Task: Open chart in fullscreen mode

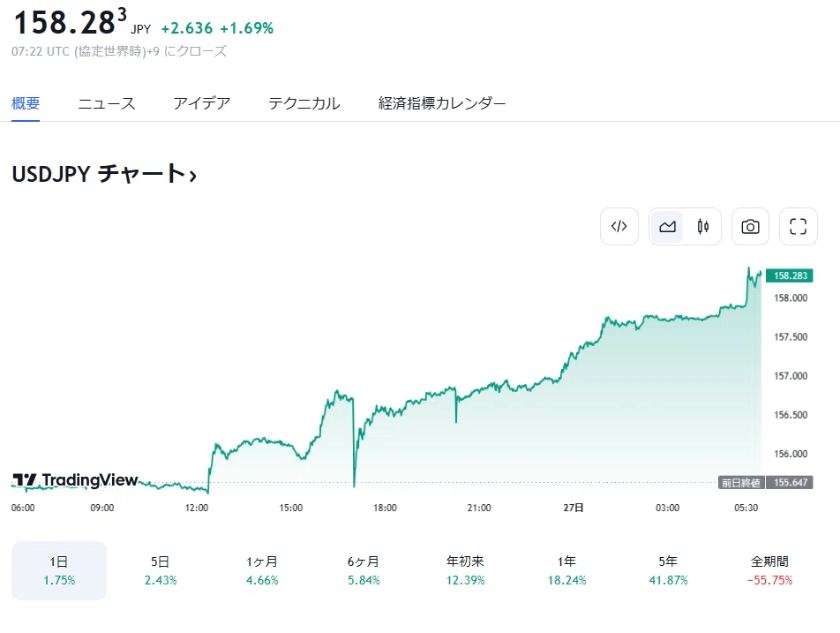Action: tap(799, 226)
